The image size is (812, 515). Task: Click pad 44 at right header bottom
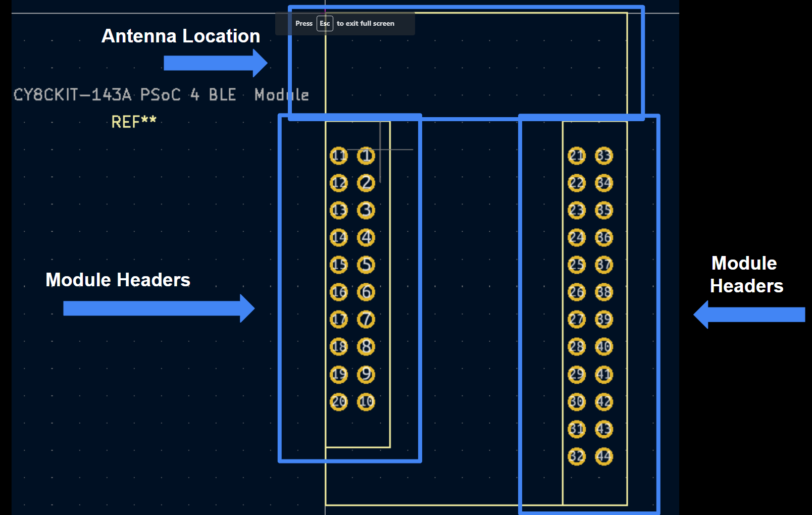604,456
